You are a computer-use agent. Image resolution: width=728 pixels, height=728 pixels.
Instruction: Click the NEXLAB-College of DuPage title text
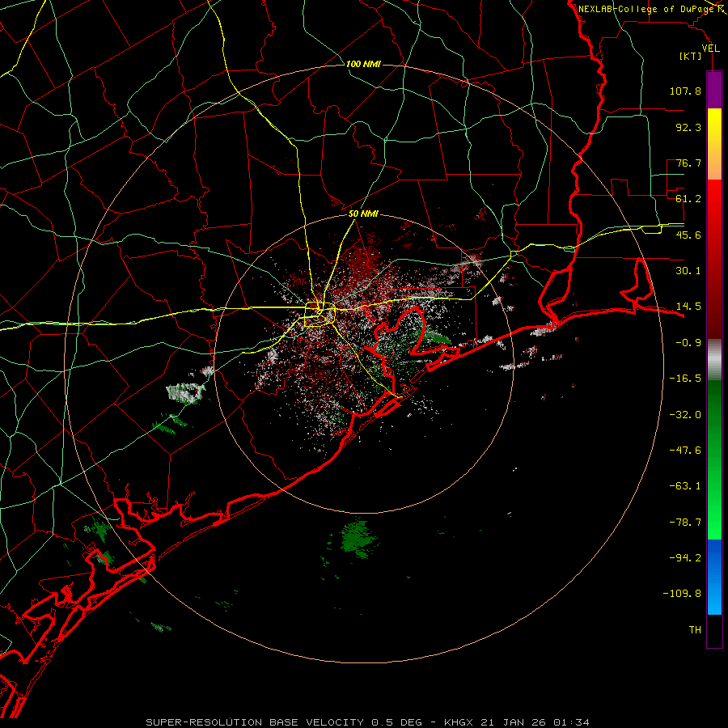(x=645, y=9)
